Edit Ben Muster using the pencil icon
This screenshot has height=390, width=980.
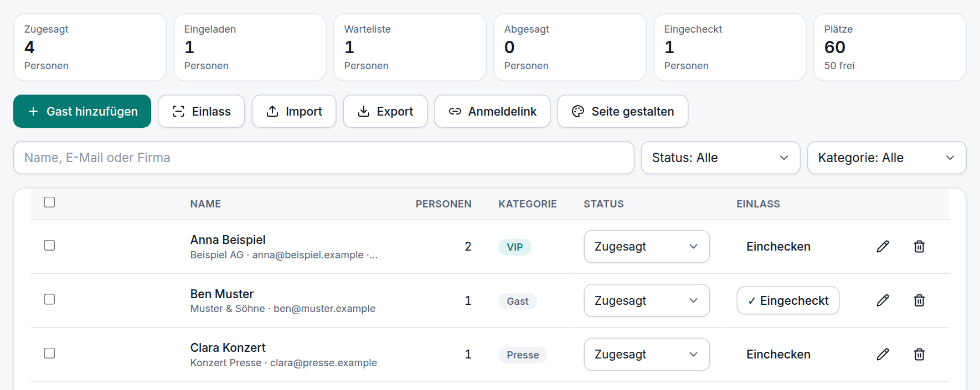(x=883, y=300)
